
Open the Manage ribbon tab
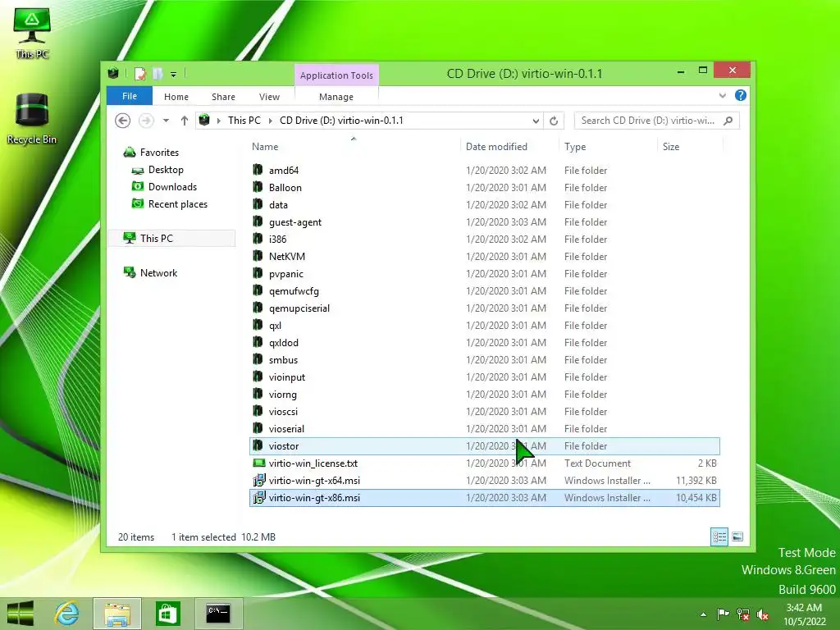coord(336,97)
